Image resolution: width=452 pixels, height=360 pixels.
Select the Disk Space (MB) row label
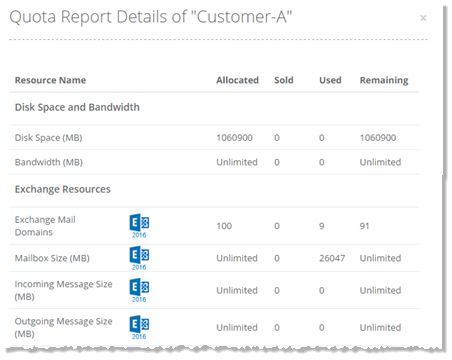pos(48,138)
